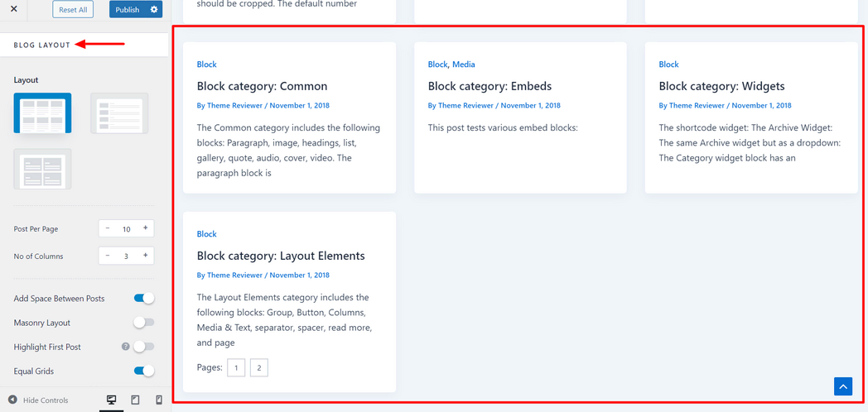Image resolution: width=868 pixels, height=412 pixels.
Task: Click the Reset All button
Action: tap(73, 10)
